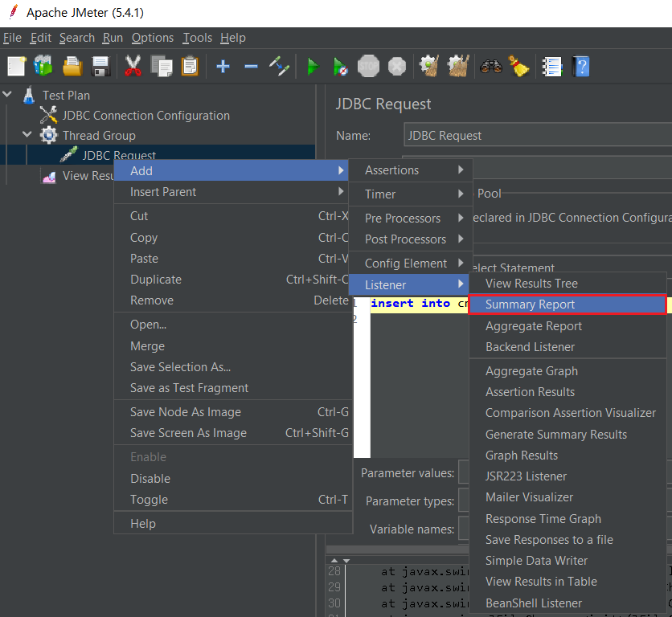This screenshot has width=672, height=617.
Task: Select View Results Tree listener
Action: click(568, 284)
